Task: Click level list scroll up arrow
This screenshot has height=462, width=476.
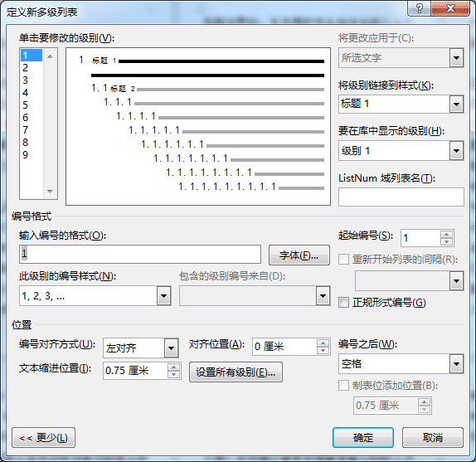Action: 50,56
